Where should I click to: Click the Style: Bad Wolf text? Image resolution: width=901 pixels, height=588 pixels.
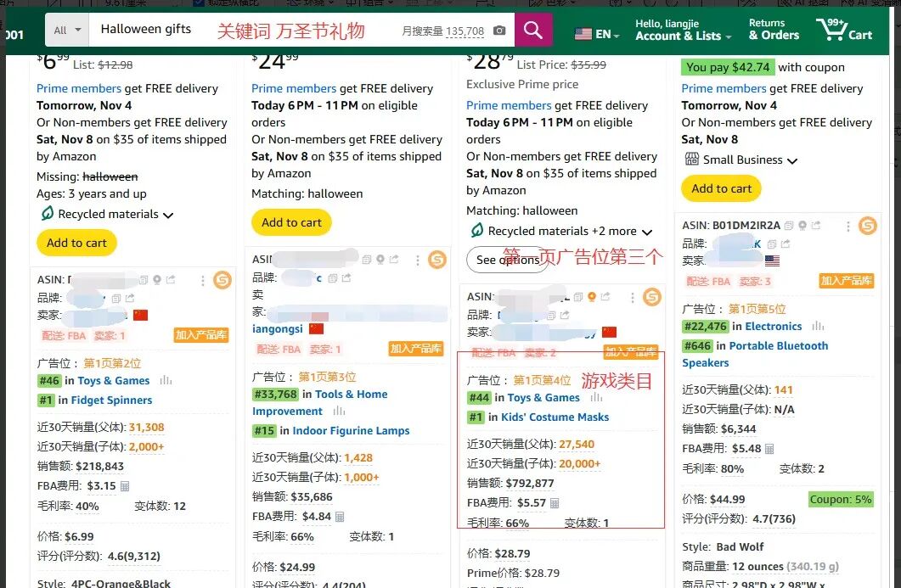pos(723,547)
